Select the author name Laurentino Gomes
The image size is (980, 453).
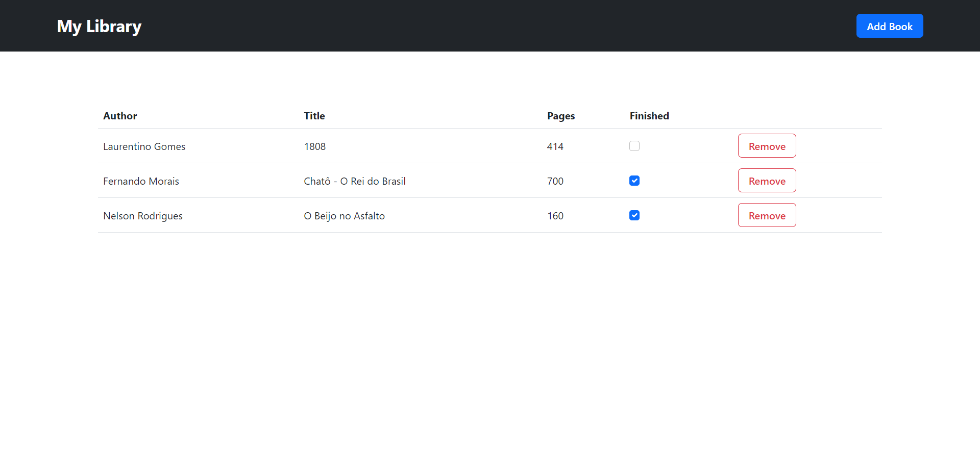click(x=144, y=146)
